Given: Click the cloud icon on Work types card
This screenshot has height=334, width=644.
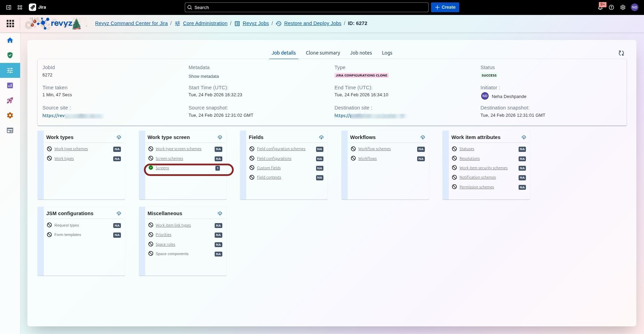Looking at the screenshot, I should [x=119, y=137].
